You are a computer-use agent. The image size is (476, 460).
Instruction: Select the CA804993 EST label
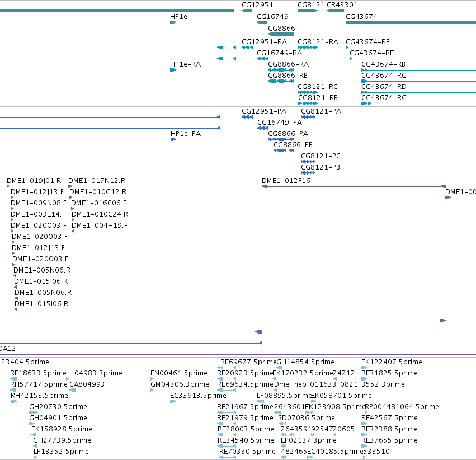pyautogui.click(x=87, y=384)
